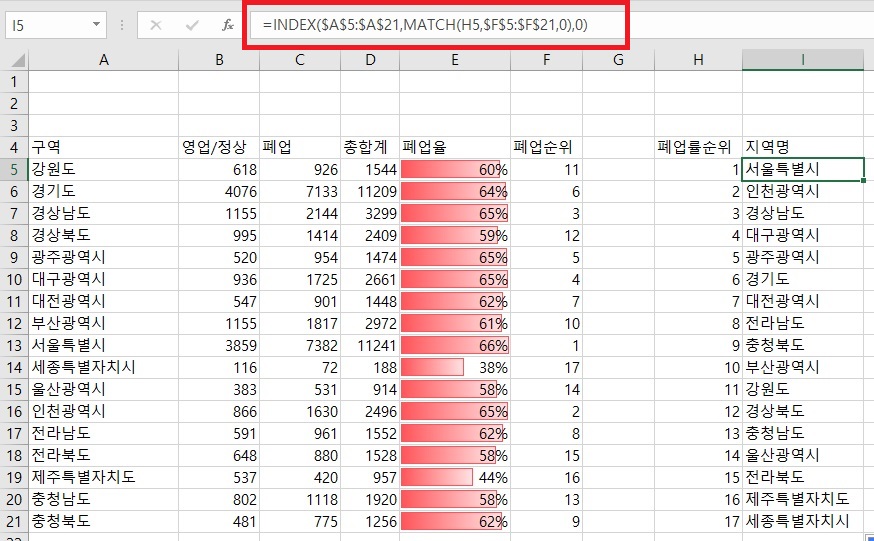Click header cell 영업/정상

tap(219, 148)
